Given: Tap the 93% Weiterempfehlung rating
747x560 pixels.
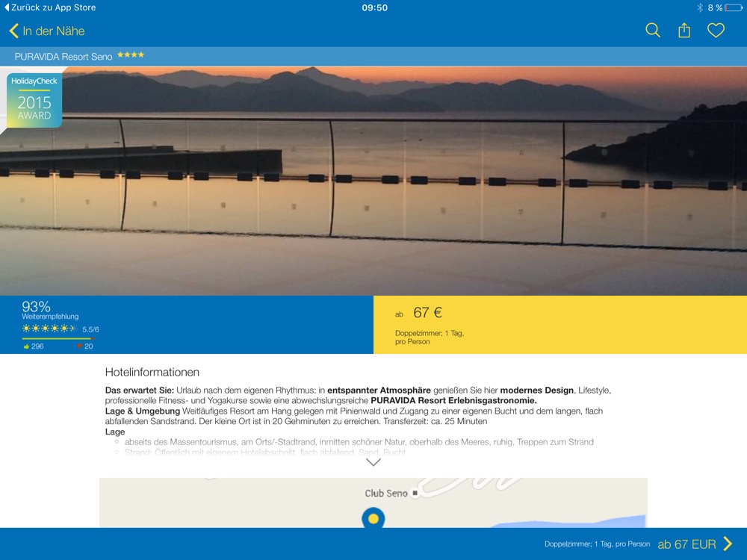Looking at the screenshot, I should point(36,307).
